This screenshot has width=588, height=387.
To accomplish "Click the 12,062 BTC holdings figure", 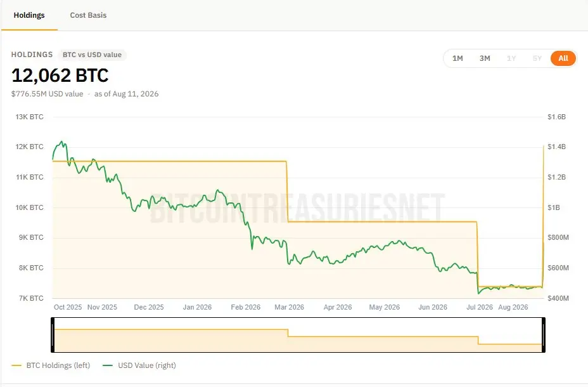I will point(60,75).
